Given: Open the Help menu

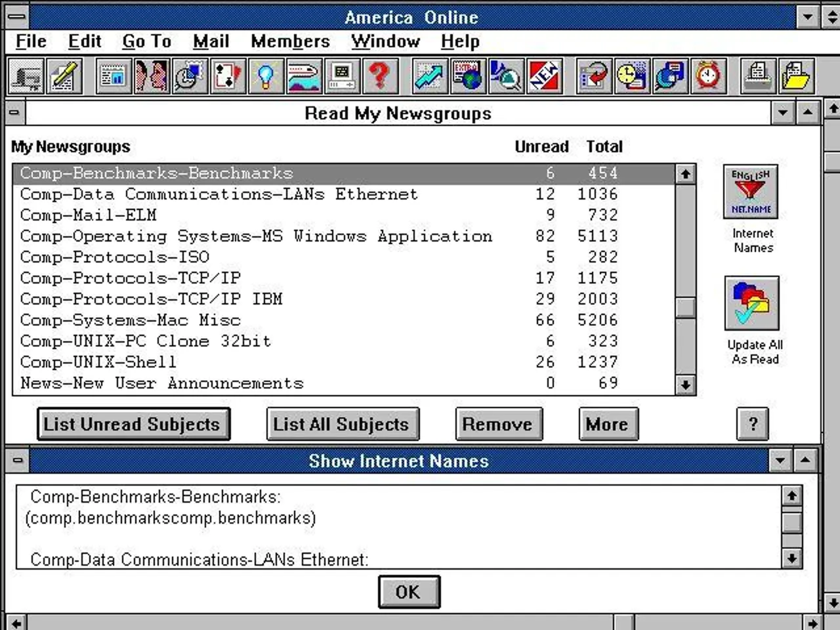Looking at the screenshot, I should click(460, 41).
